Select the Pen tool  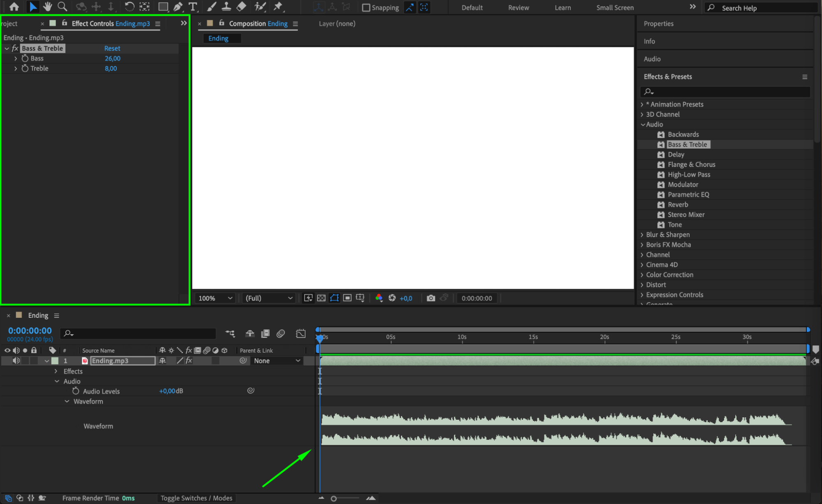coord(178,7)
